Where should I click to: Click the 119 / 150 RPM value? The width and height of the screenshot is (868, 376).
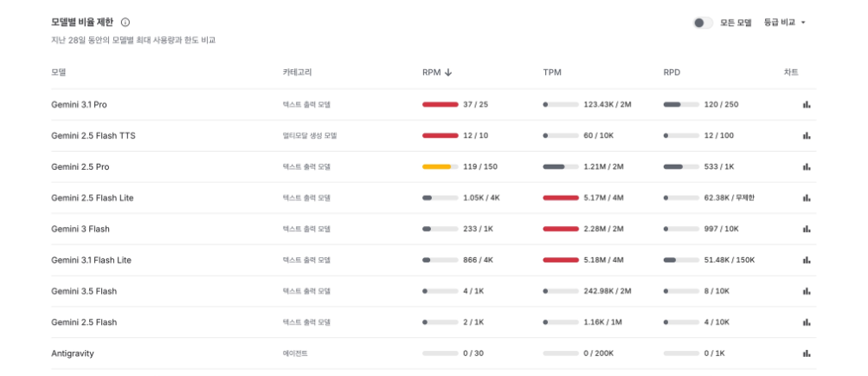[x=480, y=166]
